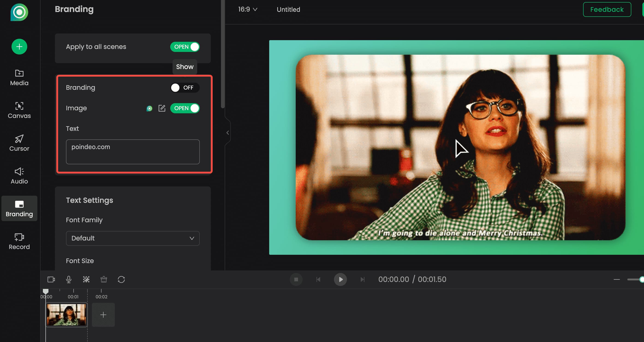Click the trash delete icon in timeline toolbar
The height and width of the screenshot is (342, 644).
click(x=104, y=279)
